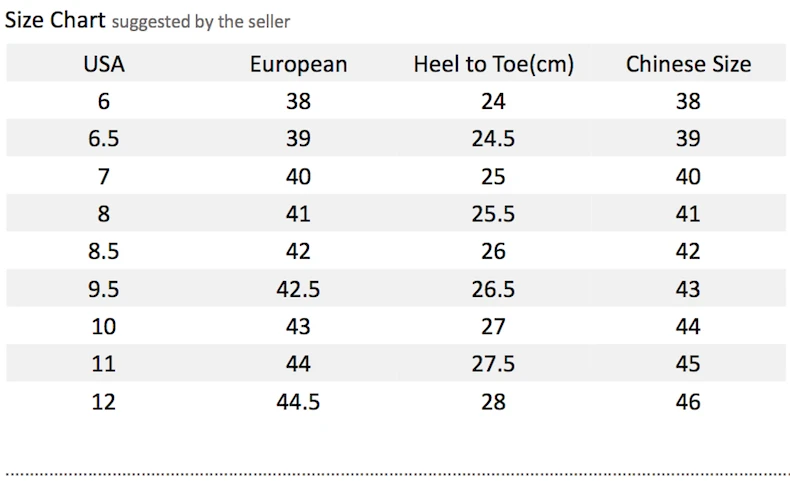The height and width of the screenshot is (493, 790).
Task: Select USA size 6.5 cell
Action: pyautogui.click(x=104, y=139)
